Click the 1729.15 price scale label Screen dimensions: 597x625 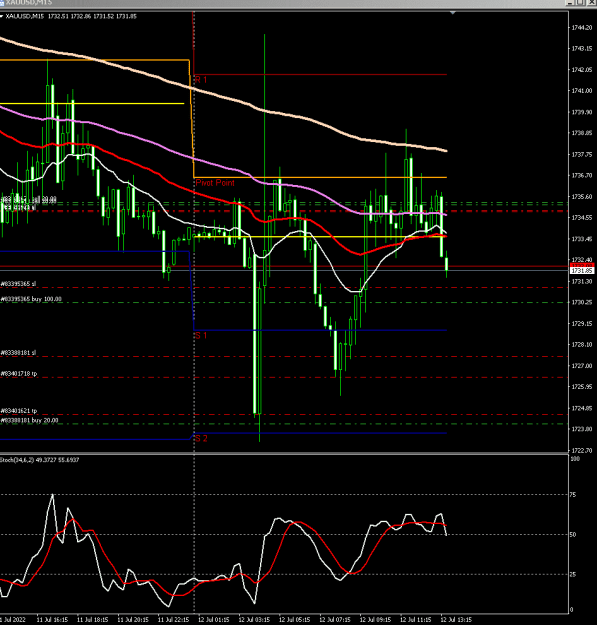pyautogui.click(x=581, y=324)
